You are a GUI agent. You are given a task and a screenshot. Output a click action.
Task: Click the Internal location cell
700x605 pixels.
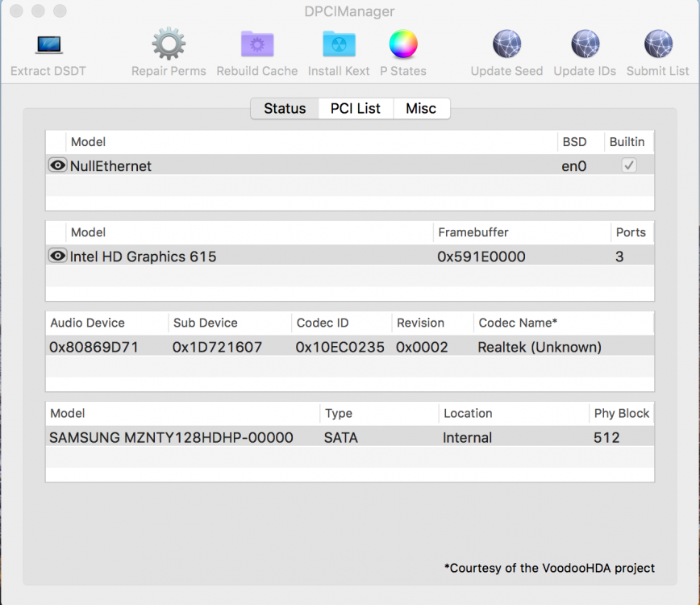click(467, 437)
